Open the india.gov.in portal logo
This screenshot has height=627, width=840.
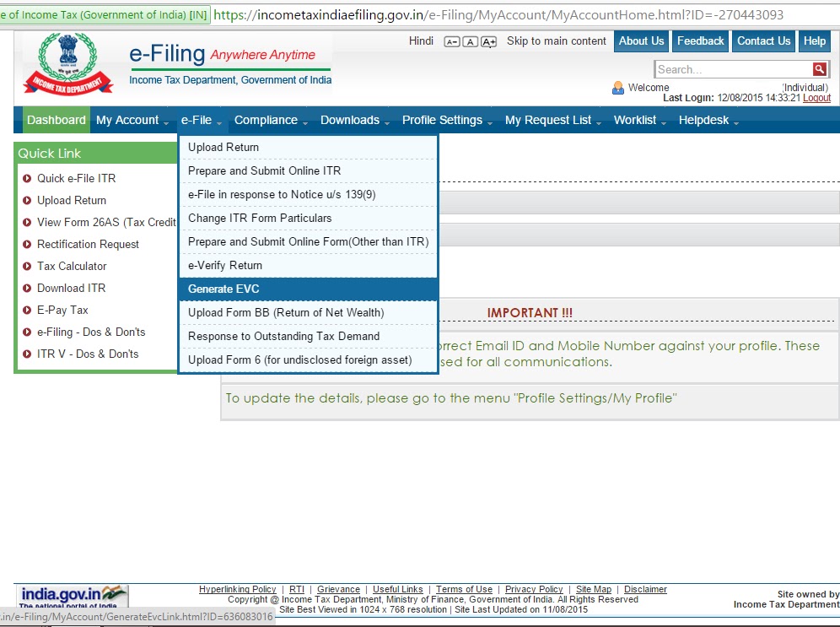click(x=73, y=596)
